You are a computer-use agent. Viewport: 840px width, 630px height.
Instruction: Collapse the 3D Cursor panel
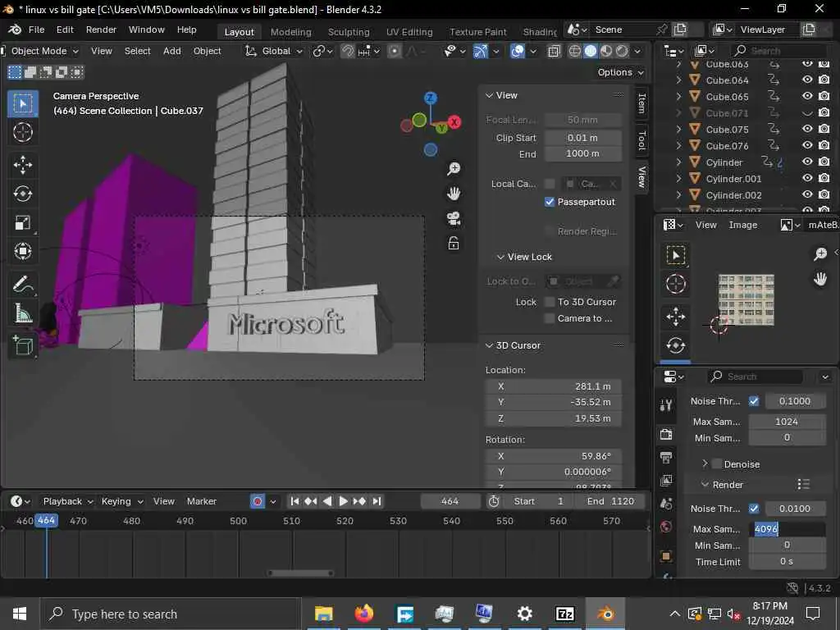tap(489, 345)
